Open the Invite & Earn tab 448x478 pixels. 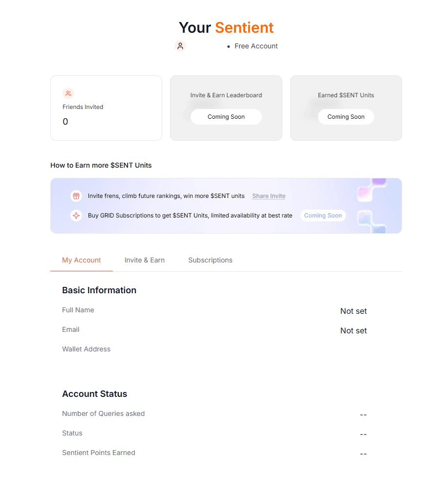click(145, 260)
